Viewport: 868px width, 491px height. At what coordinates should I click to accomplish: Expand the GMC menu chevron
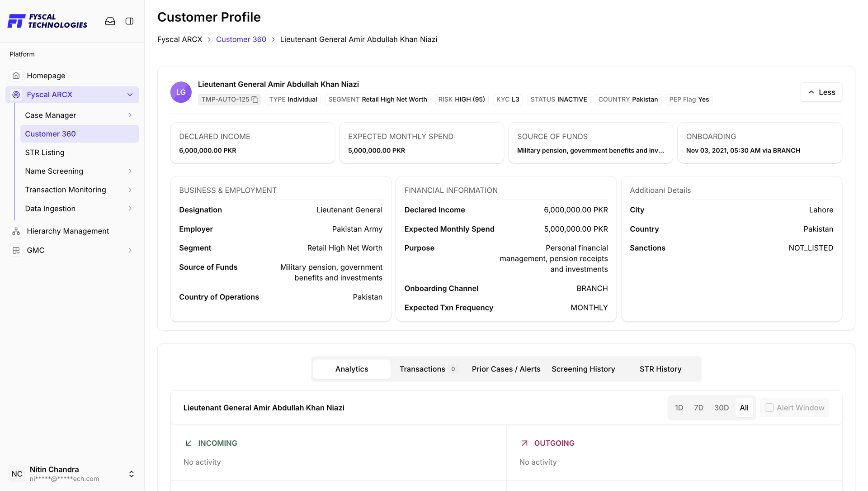[x=130, y=250]
